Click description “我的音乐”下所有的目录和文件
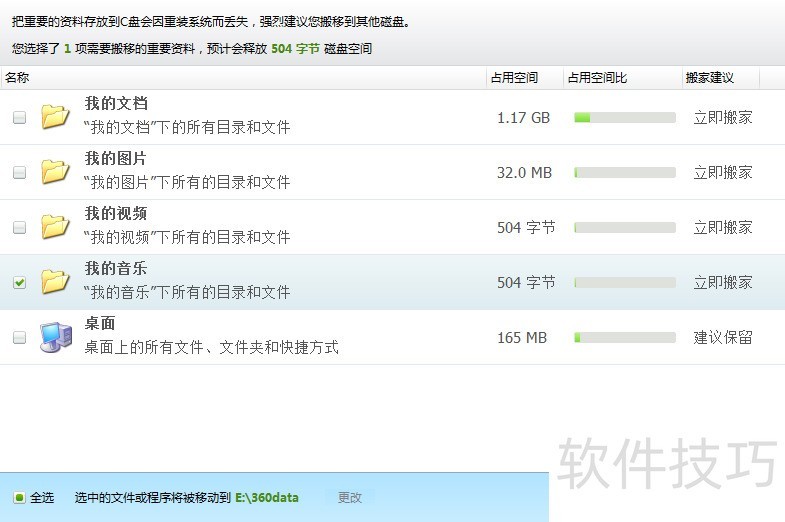The image size is (785, 522). pos(187,292)
